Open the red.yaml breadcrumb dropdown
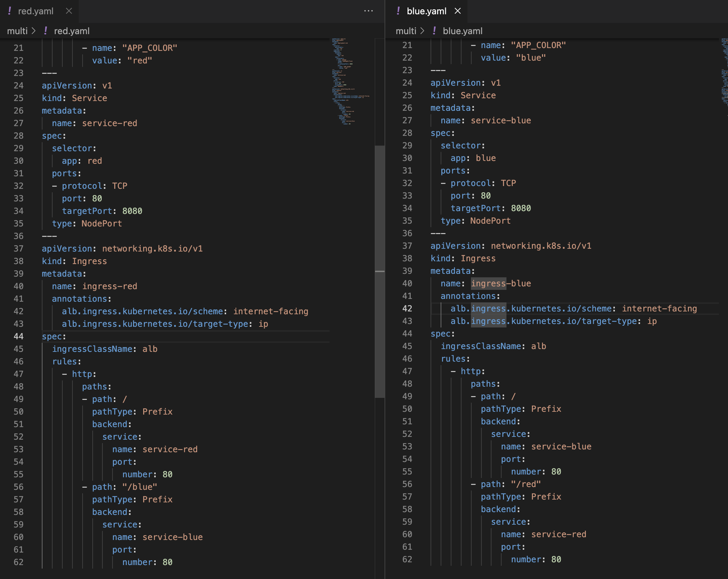The height and width of the screenshot is (579, 728). (72, 31)
